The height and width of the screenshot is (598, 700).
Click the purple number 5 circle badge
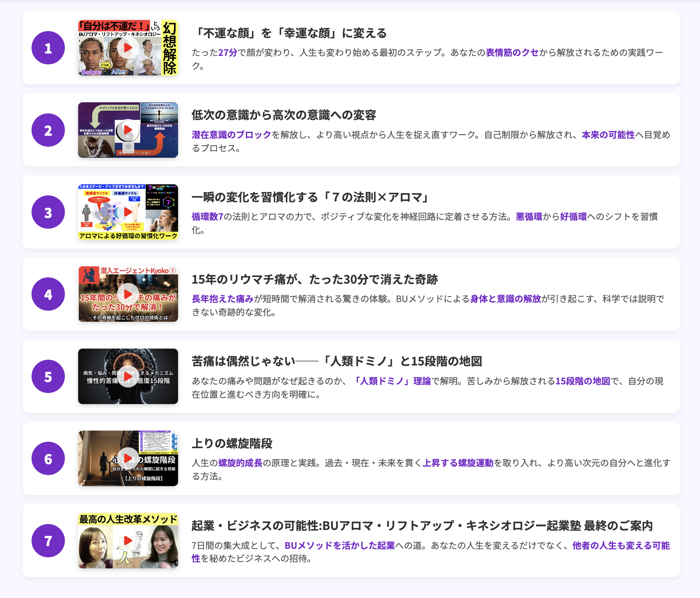(48, 377)
